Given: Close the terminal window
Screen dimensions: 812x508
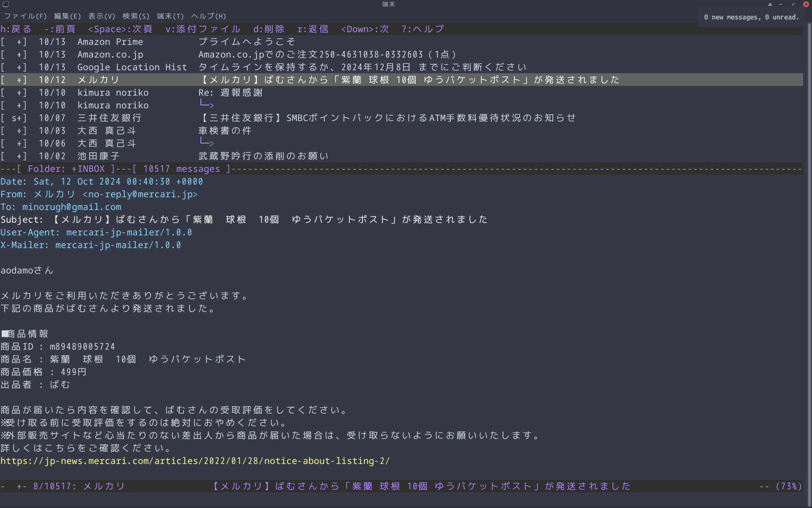Looking at the screenshot, I should coord(806,4).
